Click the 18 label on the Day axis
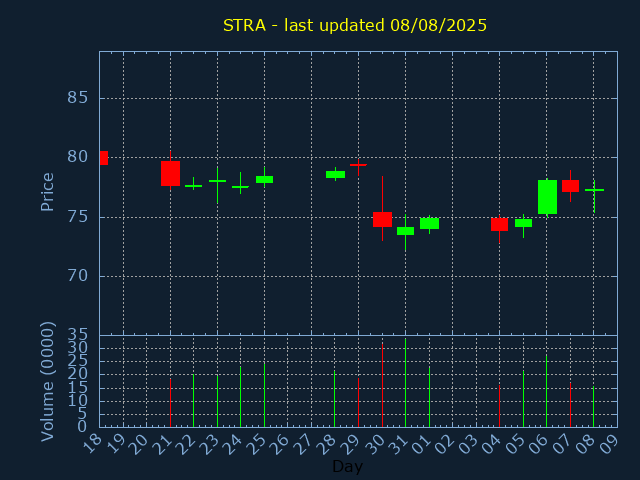This screenshot has width=640, height=480. pyautogui.click(x=92, y=444)
